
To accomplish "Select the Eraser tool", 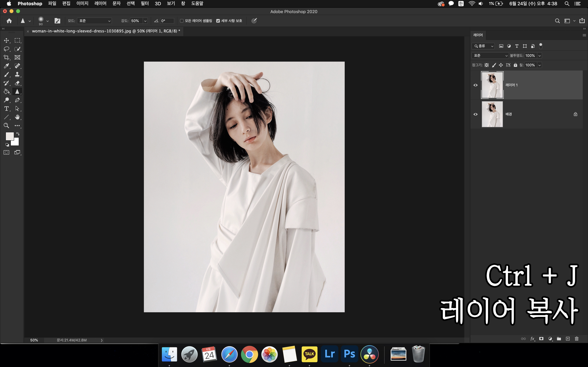I will click(x=17, y=83).
